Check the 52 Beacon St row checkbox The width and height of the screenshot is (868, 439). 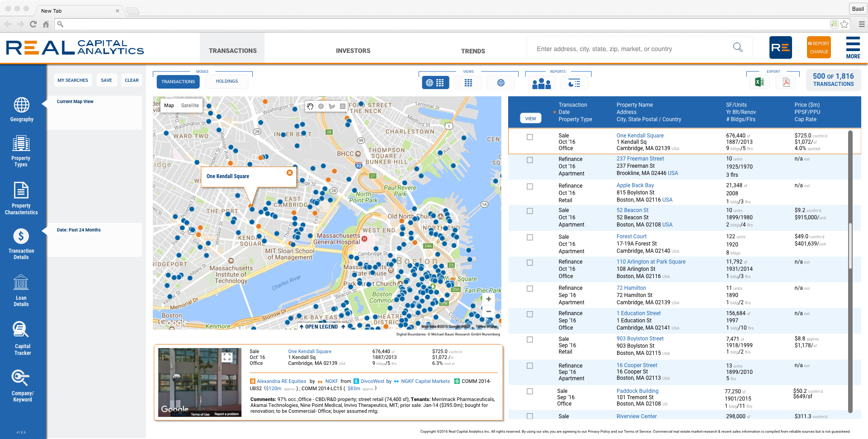point(530,211)
